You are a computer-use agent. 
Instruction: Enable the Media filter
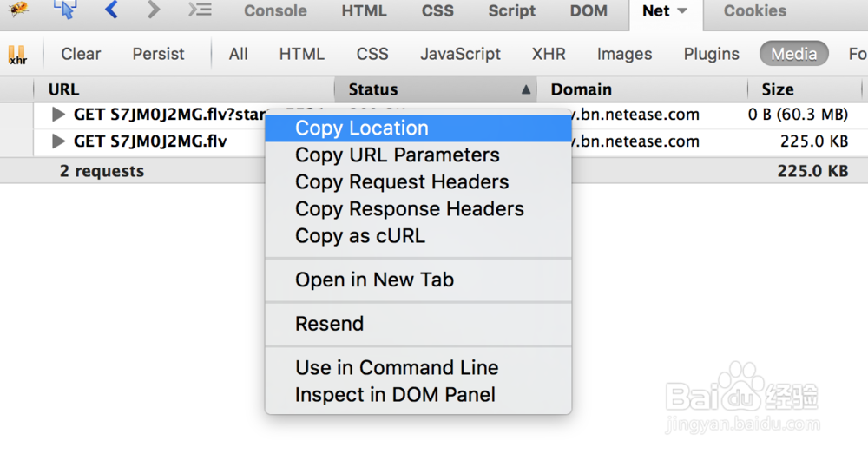[x=793, y=54]
